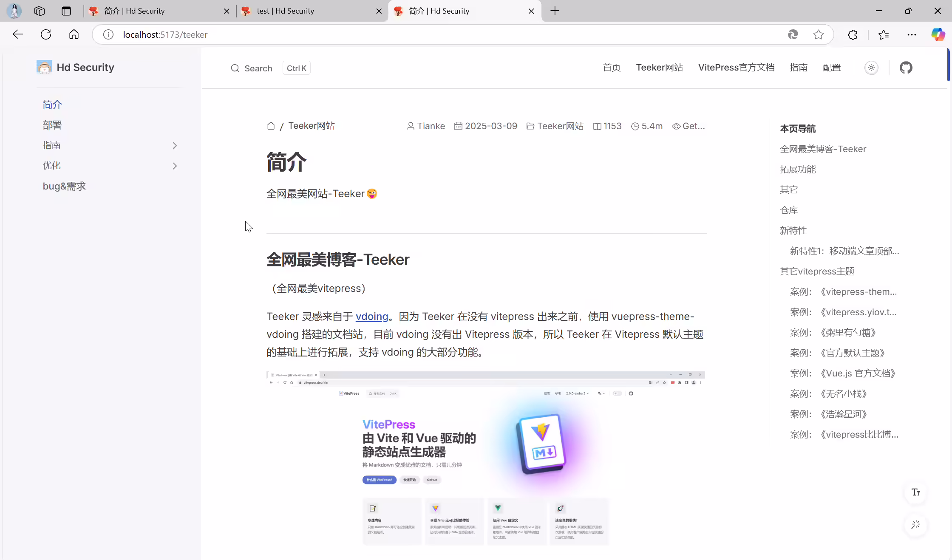Click the 5.4m reading time label
Viewport: 952px width, 560px height.
[647, 126]
